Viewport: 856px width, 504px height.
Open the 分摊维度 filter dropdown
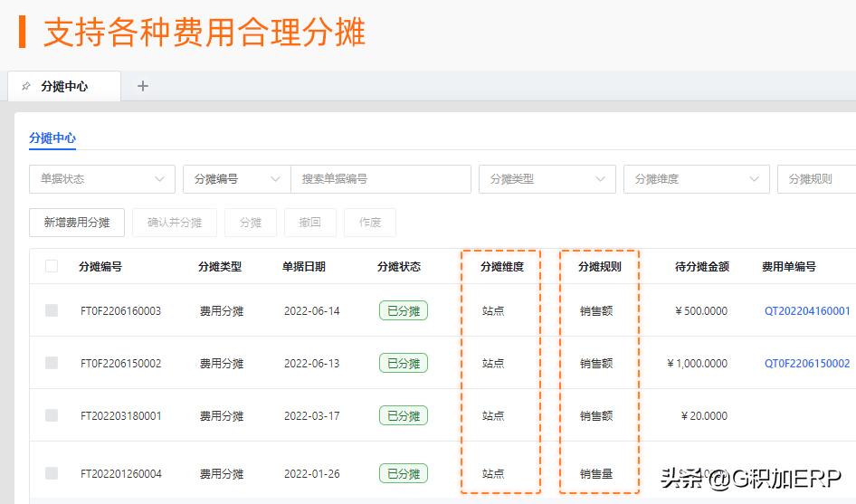click(697, 179)
